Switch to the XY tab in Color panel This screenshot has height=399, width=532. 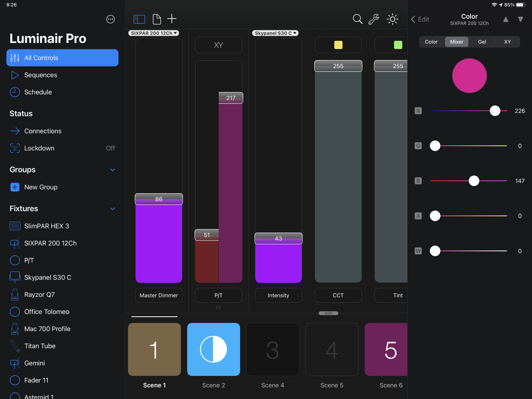click(507, 42)
